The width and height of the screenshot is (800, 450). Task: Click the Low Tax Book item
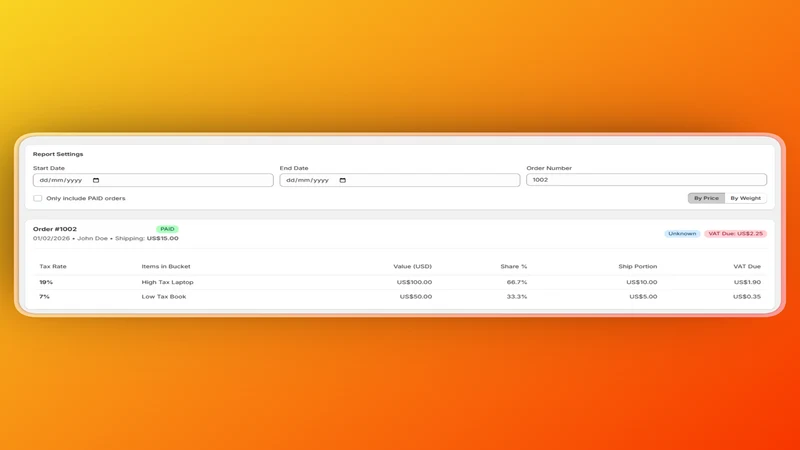[x=164, y=296]
